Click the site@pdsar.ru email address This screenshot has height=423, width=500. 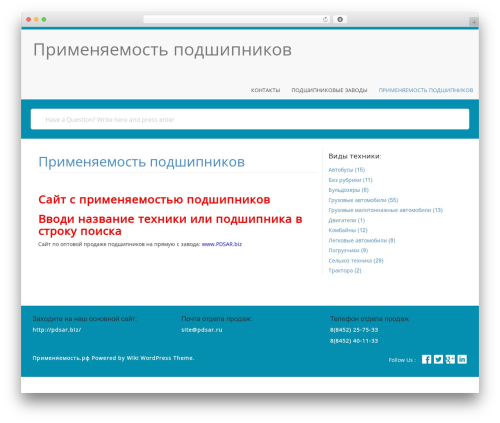point(202,330)
